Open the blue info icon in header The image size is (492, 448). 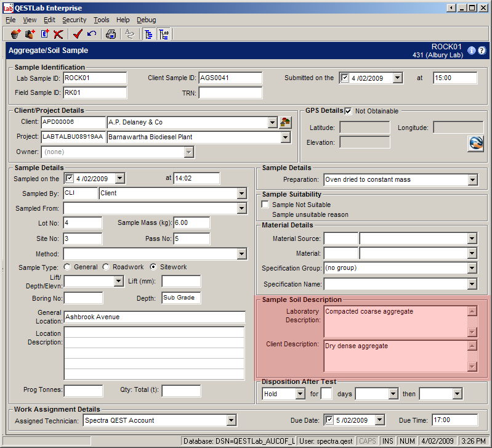pos(472,51)
